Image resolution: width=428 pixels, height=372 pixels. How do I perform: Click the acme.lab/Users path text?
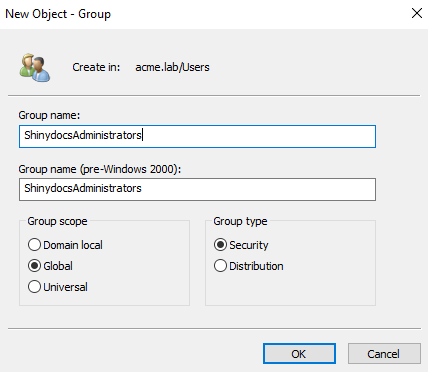(x=172, y=67)
